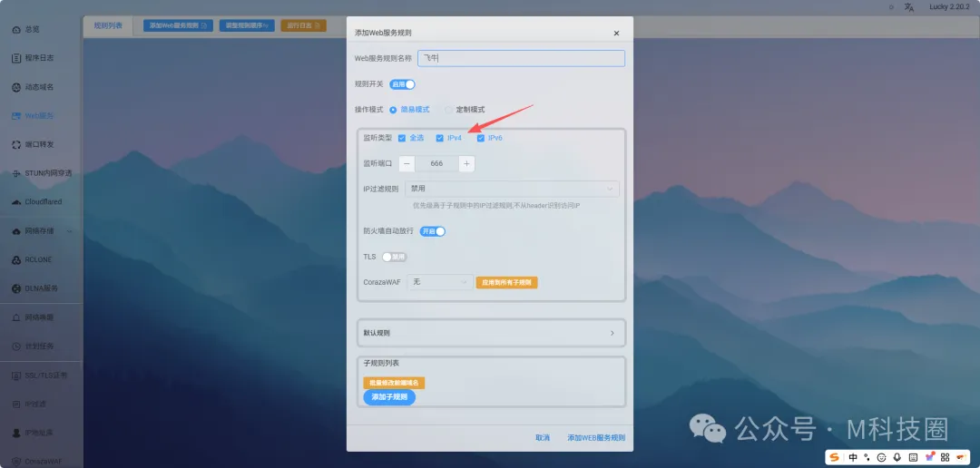Open the Sogou emoji panel
This screenshot has width=980, height=468.
tap(882, 457)
